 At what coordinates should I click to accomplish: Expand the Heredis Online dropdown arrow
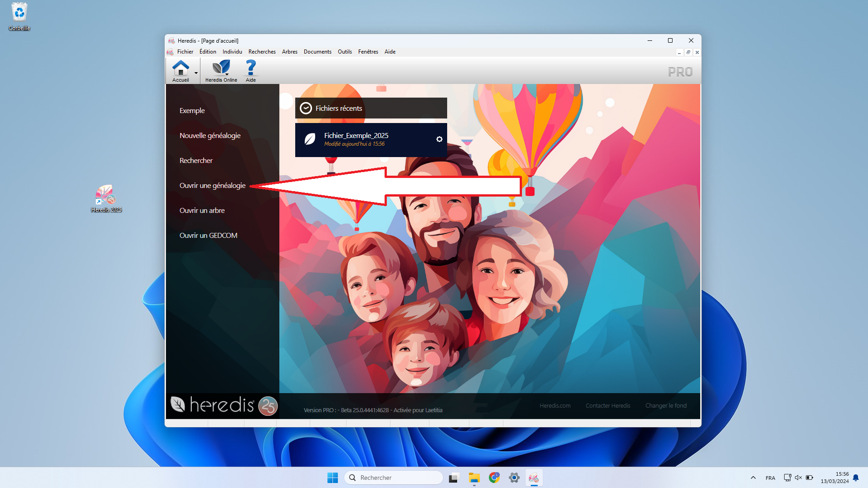coord(227,74)
